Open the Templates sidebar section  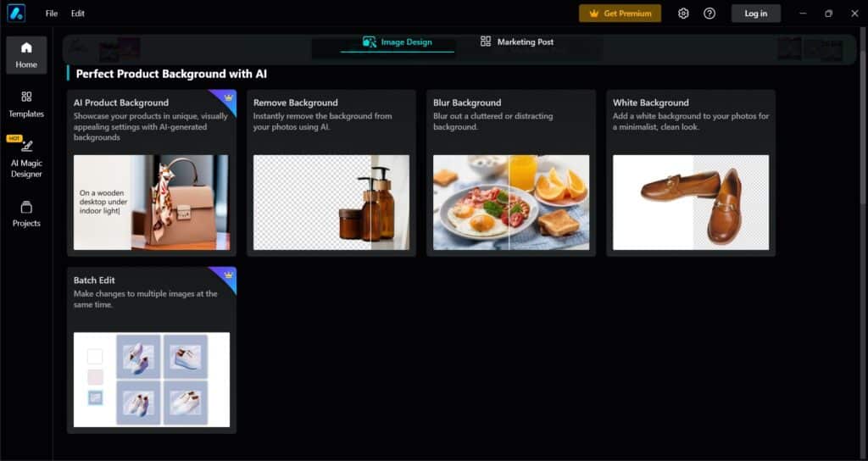[x=26, y=104]
